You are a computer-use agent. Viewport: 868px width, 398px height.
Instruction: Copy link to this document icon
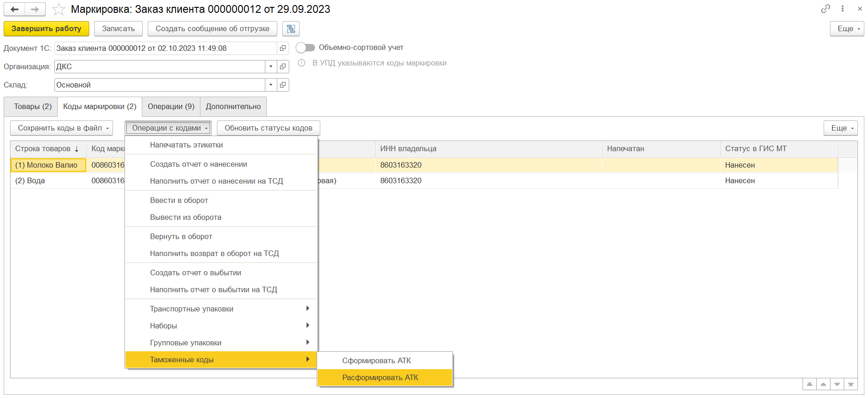[825, 9]
